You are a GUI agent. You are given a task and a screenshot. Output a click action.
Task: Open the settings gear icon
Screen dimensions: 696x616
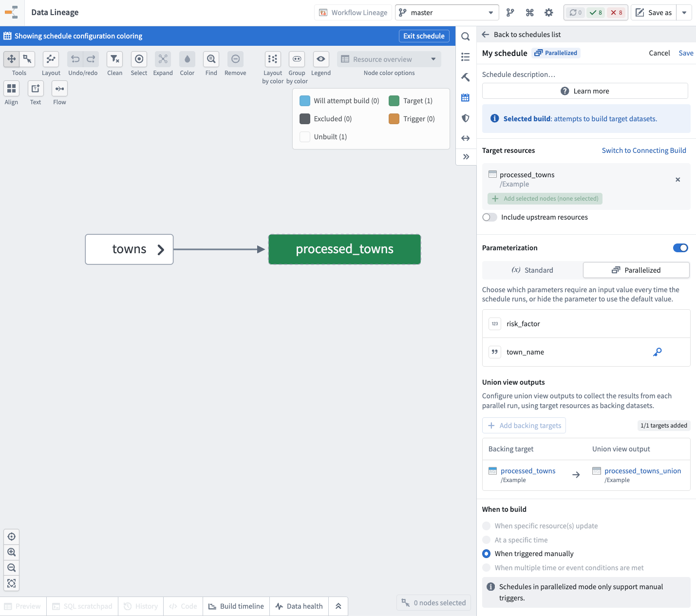(x=549, y=13)
